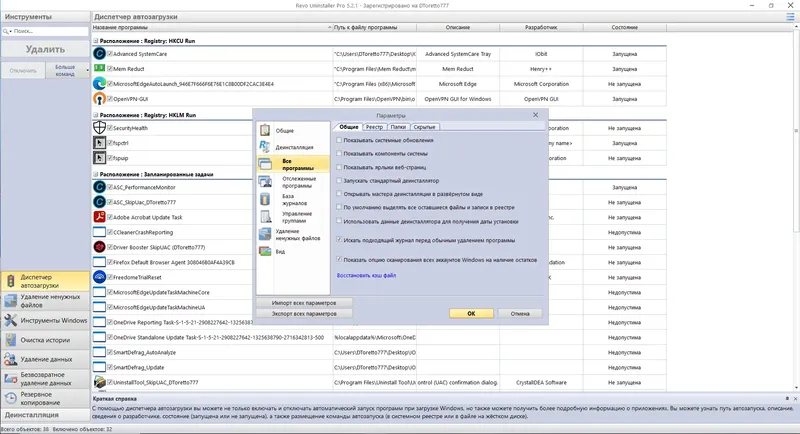Open Удаление данных tool
The width and height of the screenshot is (800, 434).
coord(45,359)
